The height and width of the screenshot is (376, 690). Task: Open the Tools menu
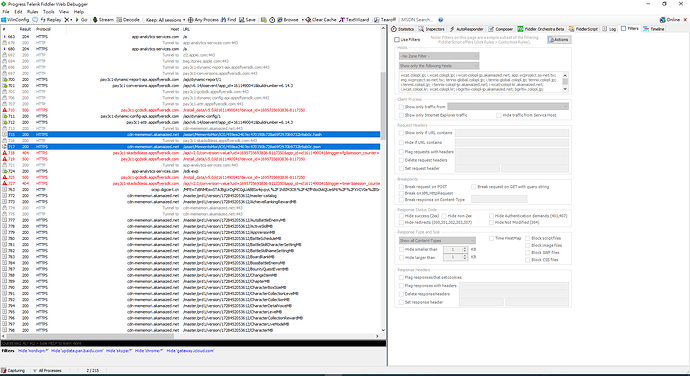click(49, 12)
